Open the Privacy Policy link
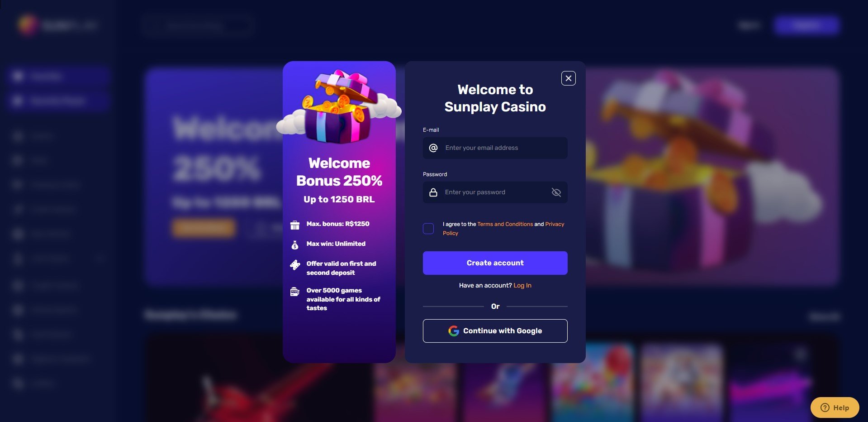This screenshot has width=868, height=422. pos(555,224)
